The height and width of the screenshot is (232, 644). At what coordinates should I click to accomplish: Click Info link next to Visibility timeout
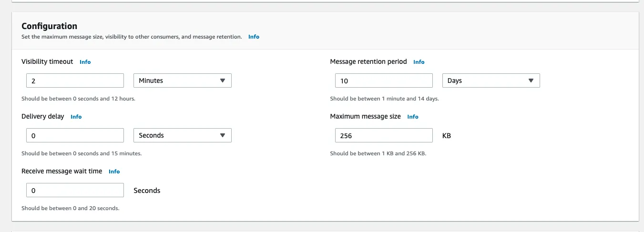pyautogui.click(x=85, y=62)
